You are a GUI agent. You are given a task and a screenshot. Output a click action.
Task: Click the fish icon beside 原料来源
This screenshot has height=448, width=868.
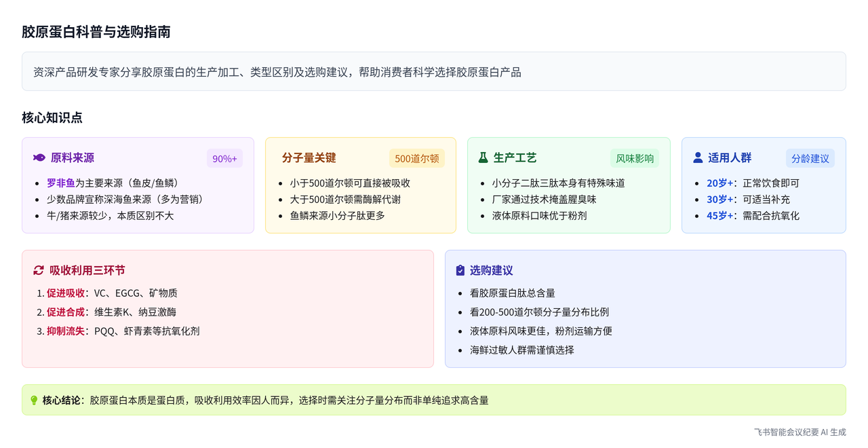(39, 157)
